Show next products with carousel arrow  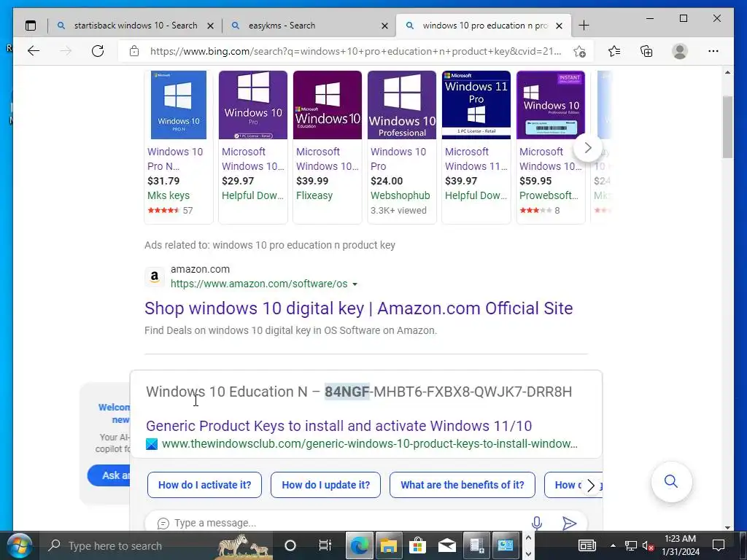(588, 148)
